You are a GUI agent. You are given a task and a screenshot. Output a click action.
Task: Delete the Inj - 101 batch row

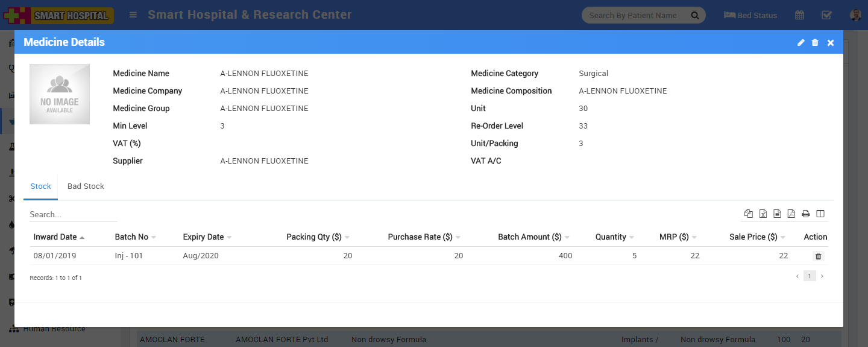point(818,256)
